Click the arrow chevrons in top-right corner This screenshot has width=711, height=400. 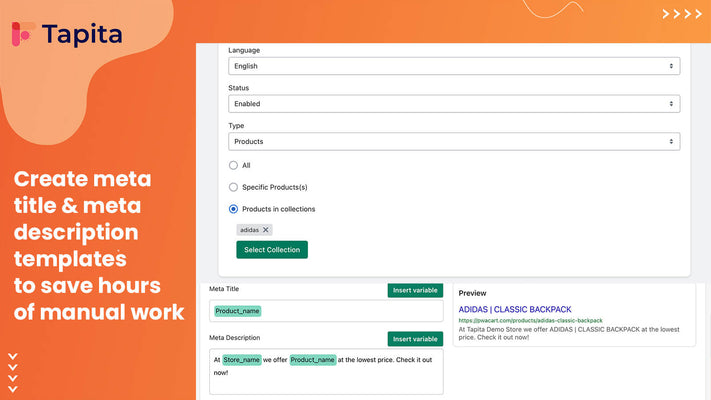682,15
